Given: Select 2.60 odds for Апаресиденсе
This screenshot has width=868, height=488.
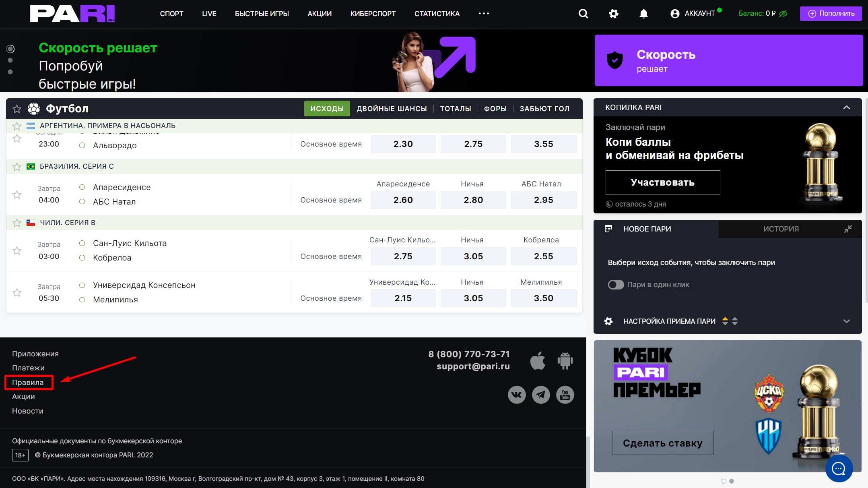Looking at the screenshot, I should point(403,200).
